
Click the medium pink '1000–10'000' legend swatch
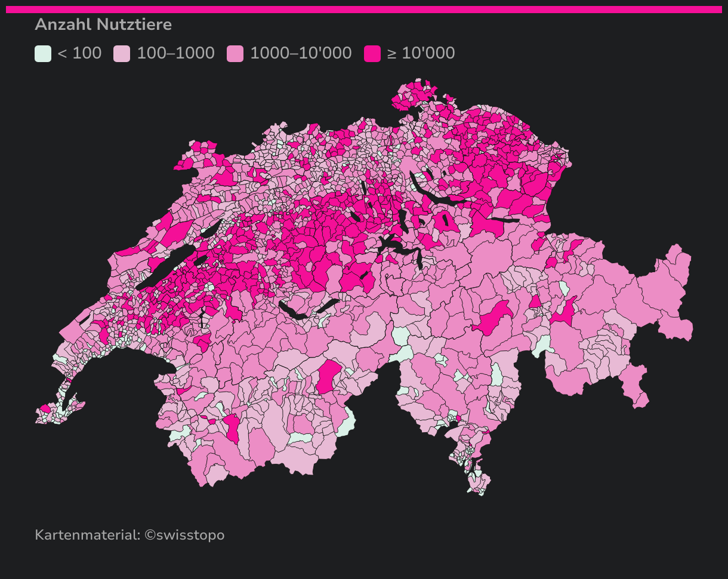(235, 54)
